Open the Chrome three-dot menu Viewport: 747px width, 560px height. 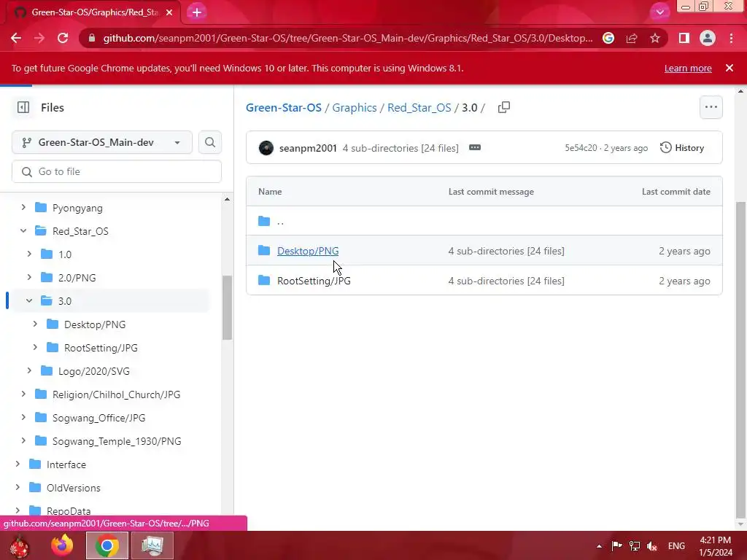point(731,38)
